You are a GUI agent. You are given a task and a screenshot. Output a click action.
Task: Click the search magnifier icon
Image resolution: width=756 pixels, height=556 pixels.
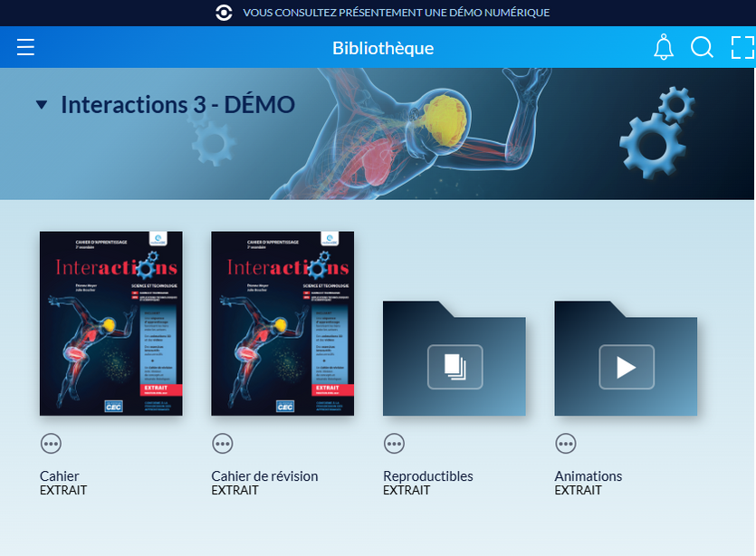click(702, 47)
